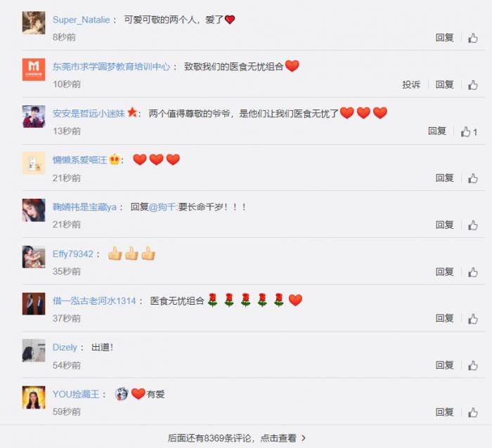Open Effy79342 username link

[x=73, y=254]
